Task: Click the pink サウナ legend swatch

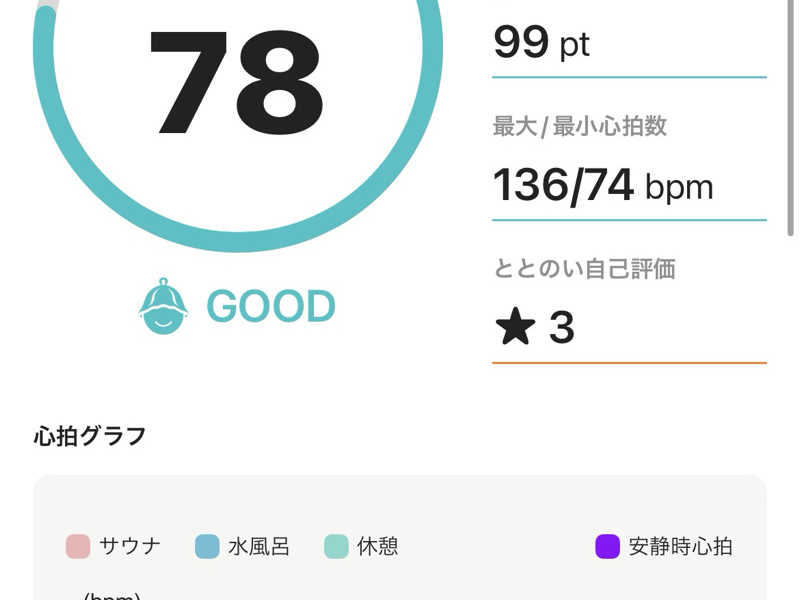Action: [x=78, y=547]
